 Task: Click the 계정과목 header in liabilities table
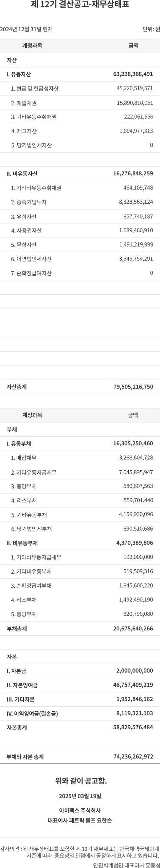(32, 415)
